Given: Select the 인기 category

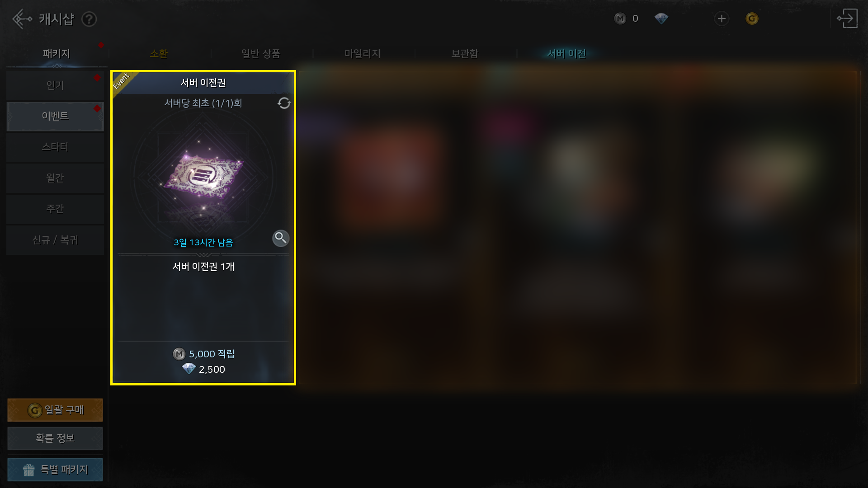Looking at the screenshot, I should tap(55, 85).
